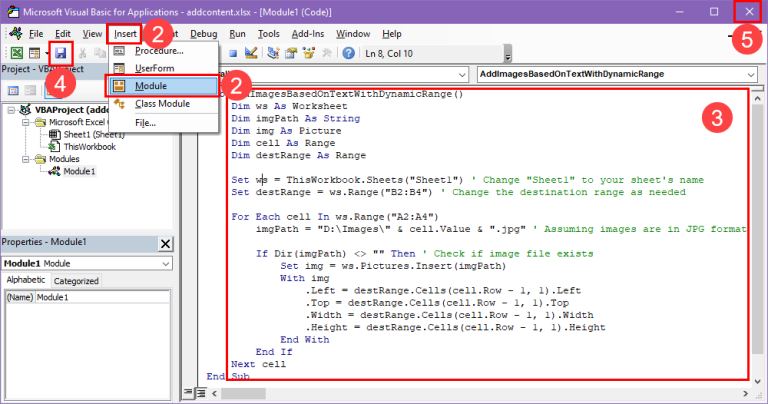Open the Window menu

tap(353, 34)
